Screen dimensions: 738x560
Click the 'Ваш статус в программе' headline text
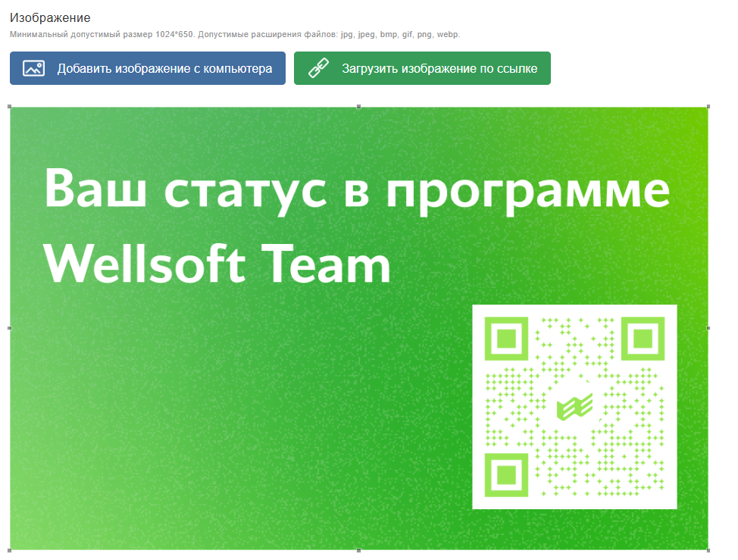click(357, 189)
